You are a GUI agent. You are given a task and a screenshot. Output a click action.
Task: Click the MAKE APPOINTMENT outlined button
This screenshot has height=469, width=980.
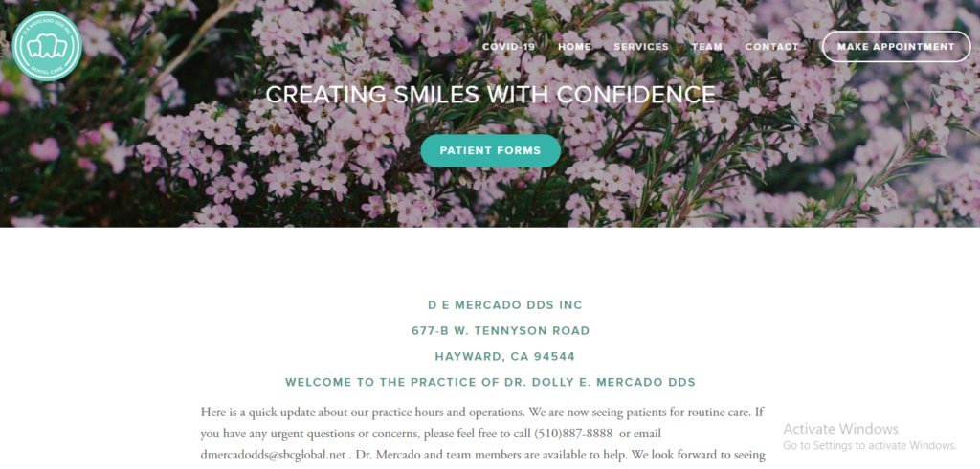[896, 47]
